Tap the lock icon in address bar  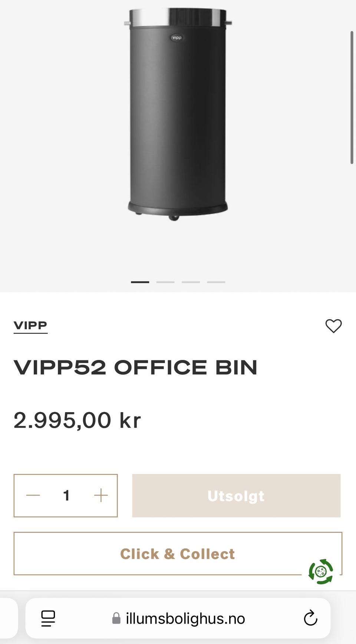click(x=116, y=618)
